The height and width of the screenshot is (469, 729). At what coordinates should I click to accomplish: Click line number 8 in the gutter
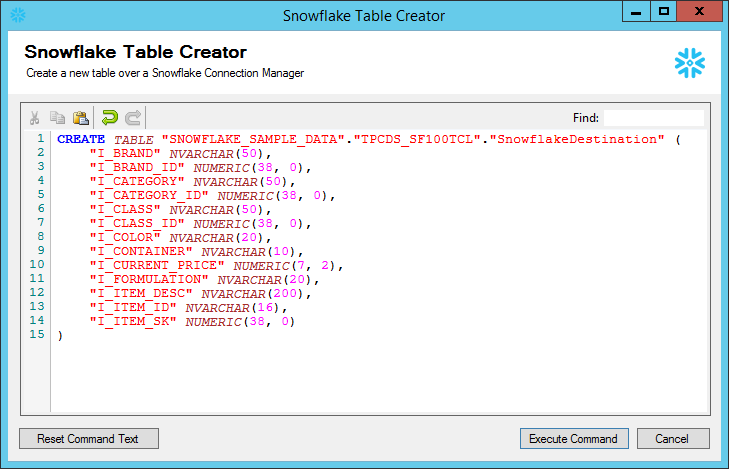coord(41,237)
